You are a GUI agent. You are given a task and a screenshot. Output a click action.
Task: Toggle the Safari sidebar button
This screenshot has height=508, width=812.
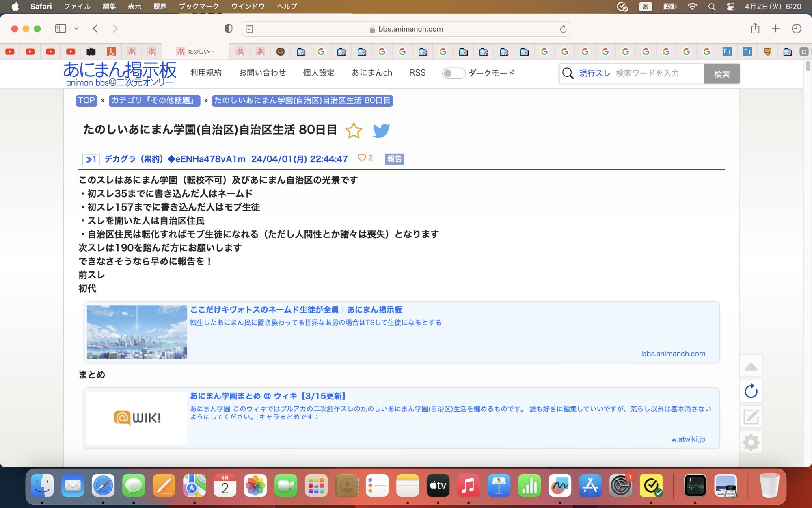[x=60, y=28]
